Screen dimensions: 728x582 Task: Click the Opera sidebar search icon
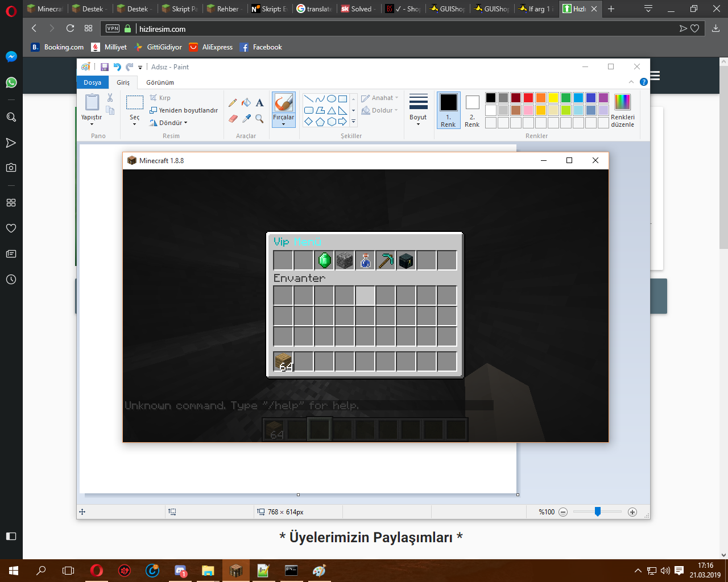[x=11, y=117]
